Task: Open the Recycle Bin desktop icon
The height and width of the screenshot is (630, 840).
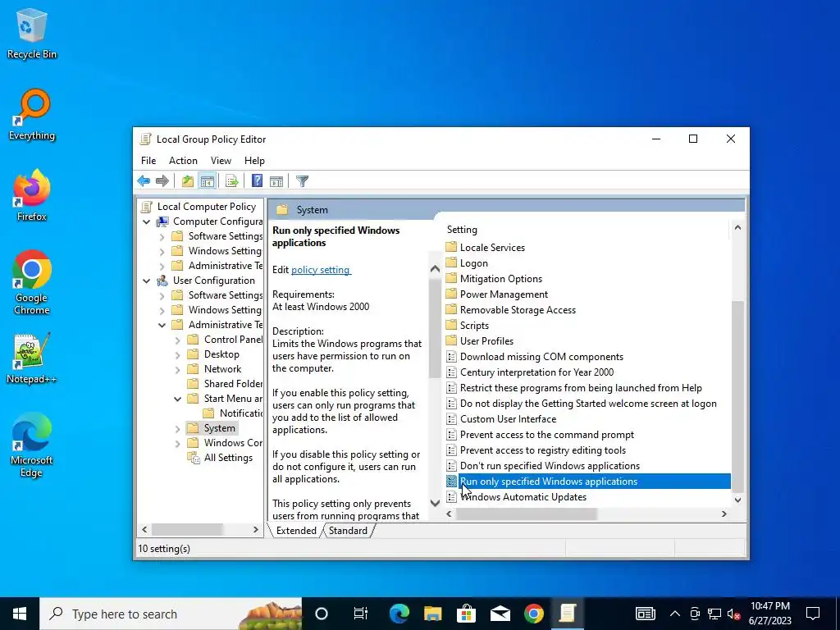Action: 32,33
